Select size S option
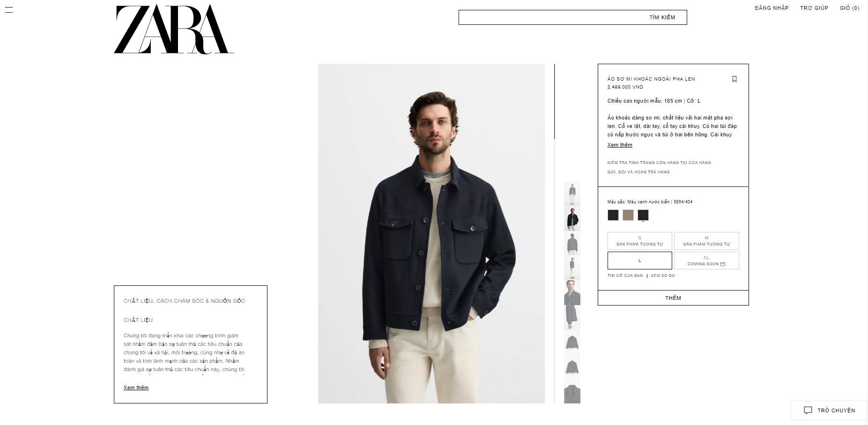868x425 pixels. point(639,241)
